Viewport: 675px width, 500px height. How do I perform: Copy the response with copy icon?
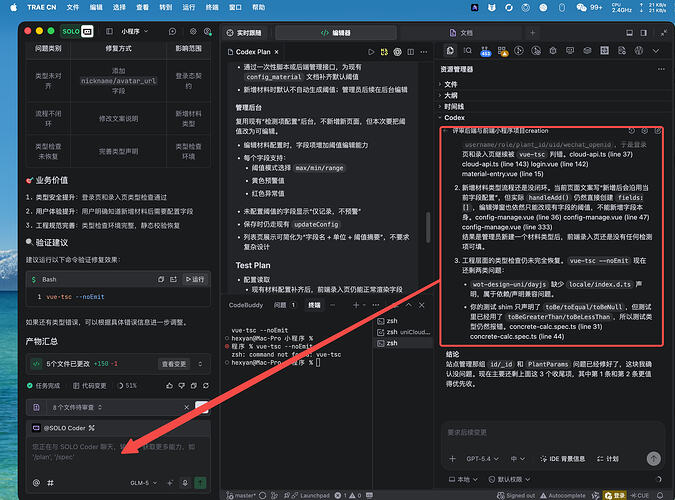tap(194, 385)
